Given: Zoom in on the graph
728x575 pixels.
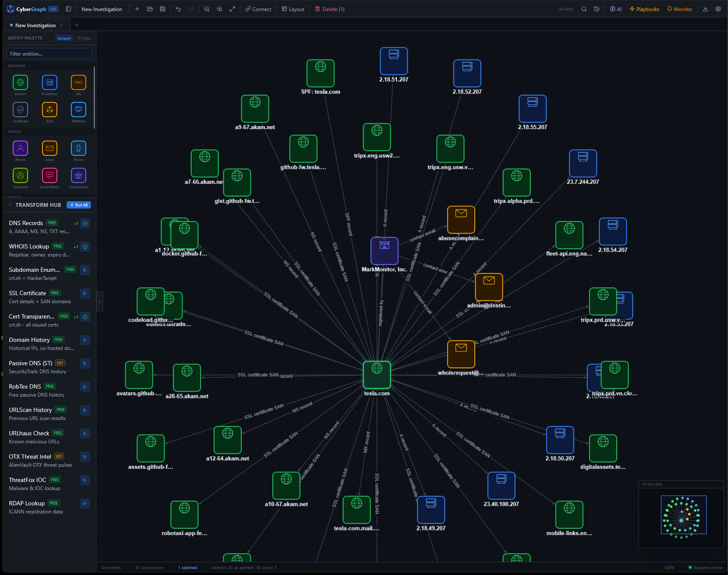Looking at the screenshot, I should pyautogui.click(x=220, y=9).
